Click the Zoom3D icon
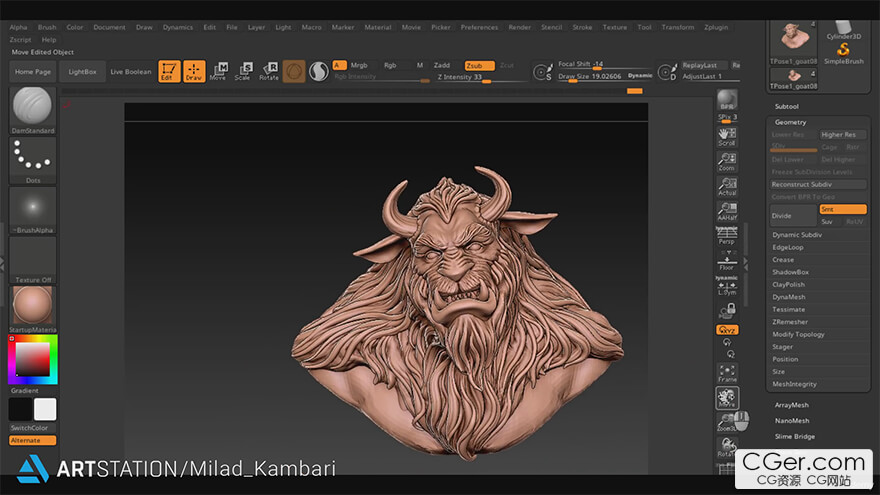Viewport: 880px width, 495px height. (727, 423)
